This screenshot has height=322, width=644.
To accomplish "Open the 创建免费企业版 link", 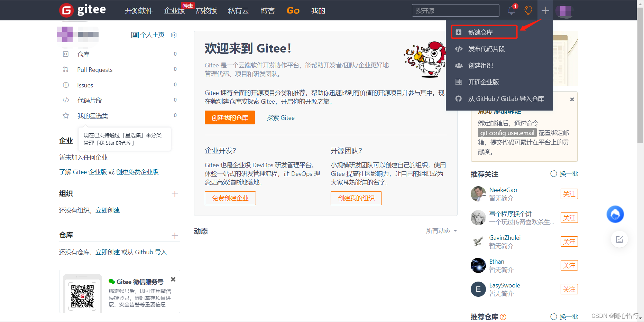I will click(137, 172).
